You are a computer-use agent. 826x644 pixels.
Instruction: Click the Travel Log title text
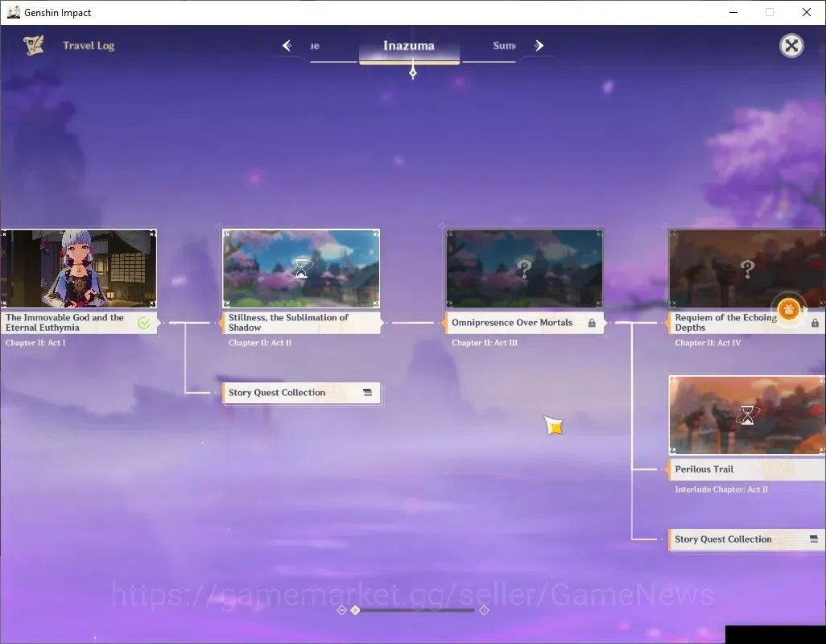(x=89, y=46)
